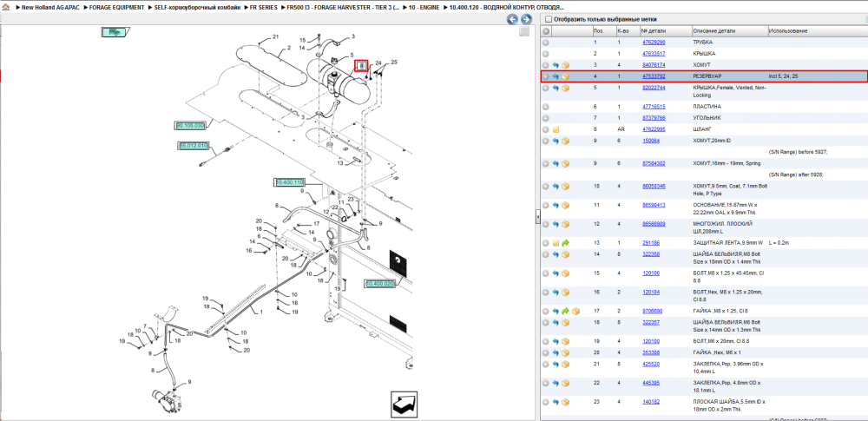This screenshot has width=868, height=421.
Task: Click blue arrow icon for part 120106
Action: coord(556,273)
